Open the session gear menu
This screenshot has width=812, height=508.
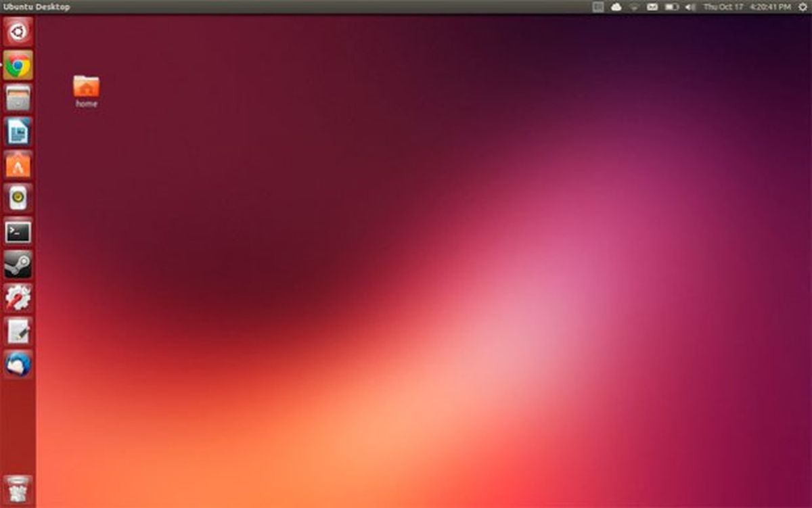[804, 7]
